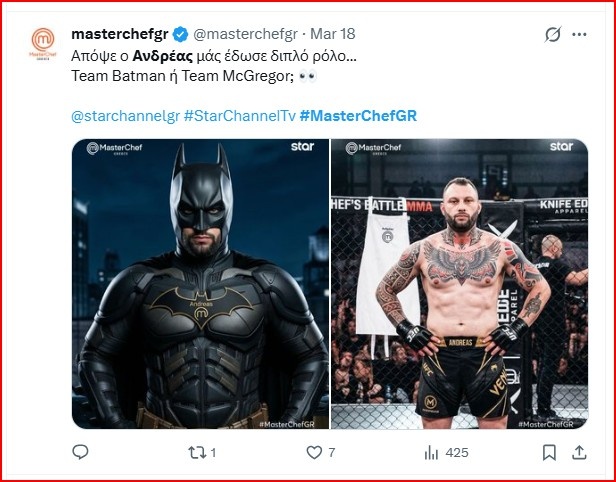Screen dimensions: 616x482
Task: Enlarge the Batman costume image
Action: [200, 284]
